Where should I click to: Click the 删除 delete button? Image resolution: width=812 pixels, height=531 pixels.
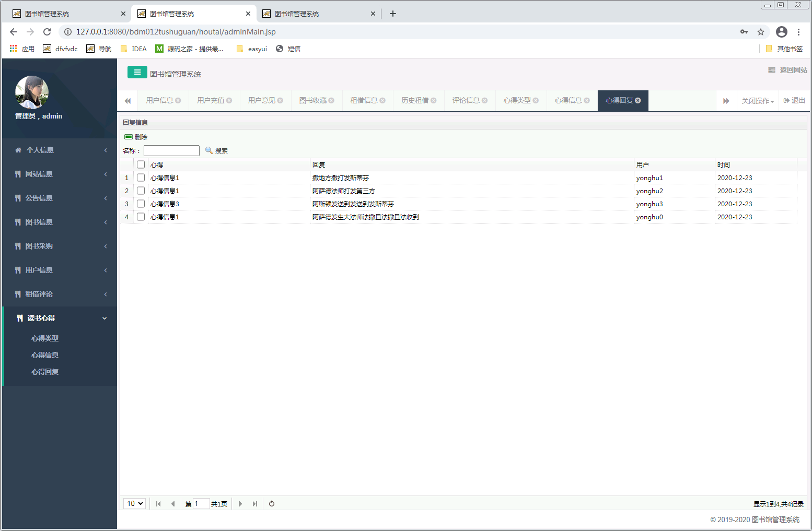(x=136, y=137)
